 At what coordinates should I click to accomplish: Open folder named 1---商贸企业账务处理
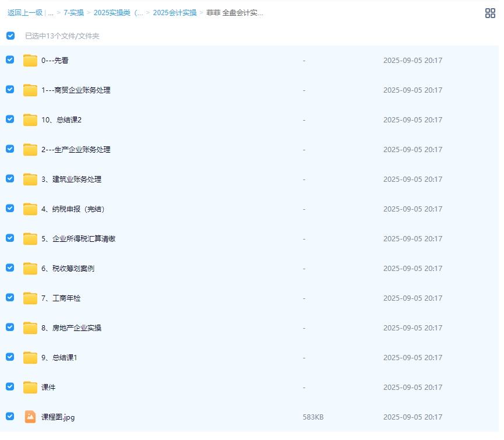click(76, 90)
